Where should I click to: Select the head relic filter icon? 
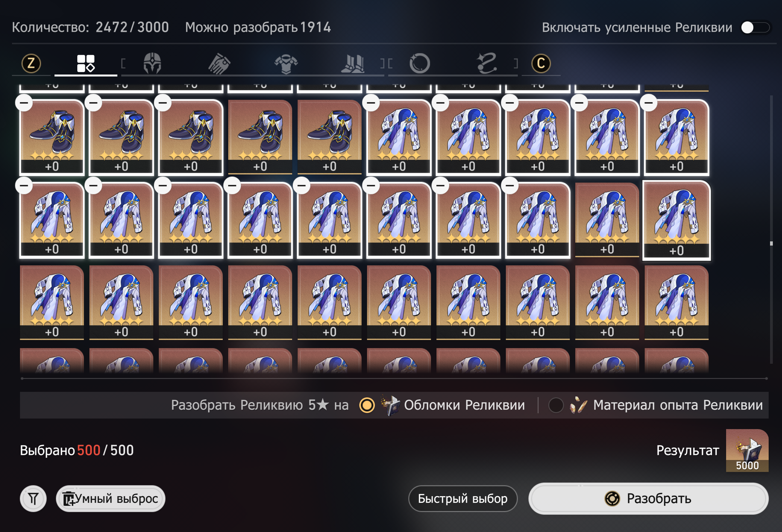pyautogui.click(x=152, y=63)
